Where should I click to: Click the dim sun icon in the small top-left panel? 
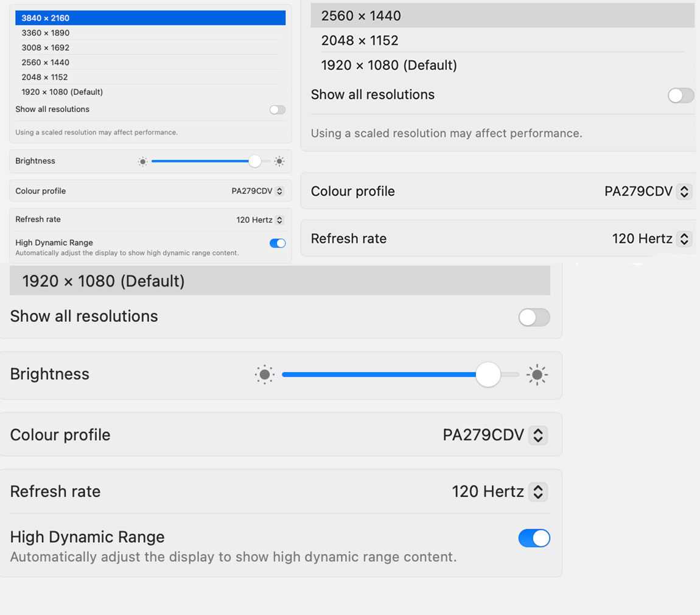[x=142, y=161]
